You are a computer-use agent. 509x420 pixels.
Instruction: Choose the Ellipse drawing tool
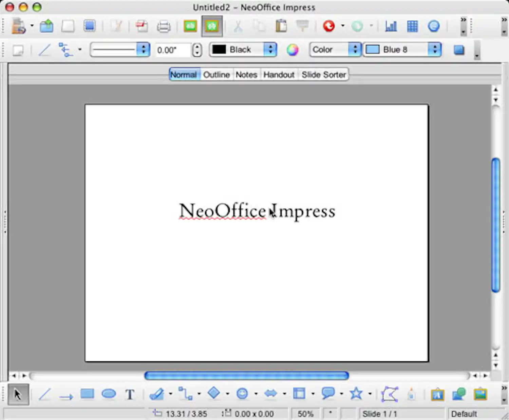[109, 394]
